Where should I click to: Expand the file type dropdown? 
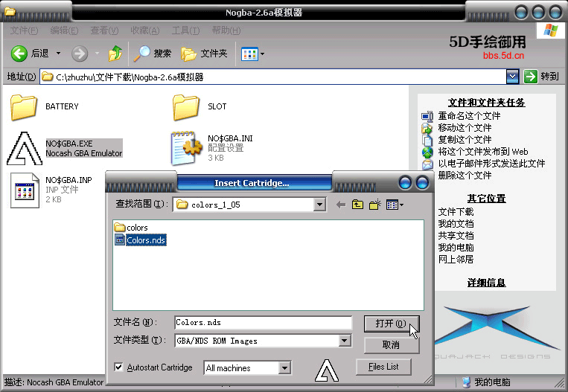(345, 341)
